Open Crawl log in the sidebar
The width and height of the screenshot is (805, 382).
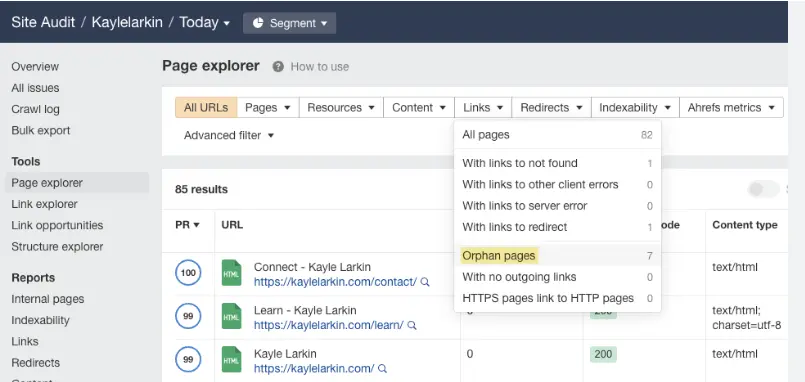[35, 109]
